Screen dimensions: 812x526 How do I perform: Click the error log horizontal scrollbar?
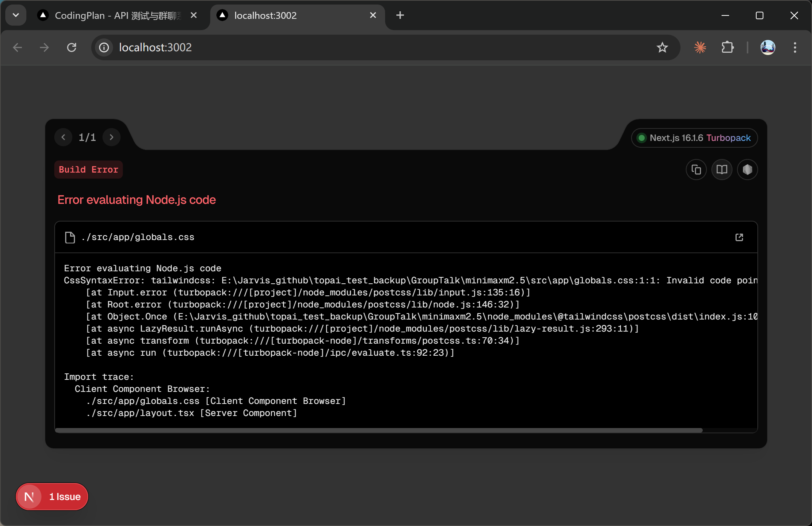378,430
